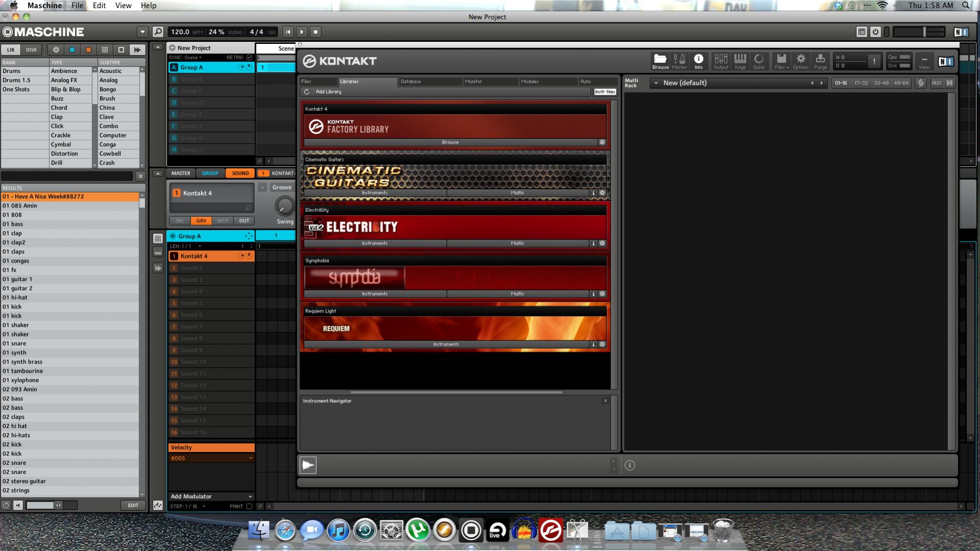Viewport: 980px width, 551px height.
Task: Open Kontakt Quick-load browser icon
Action: point(759,61)
